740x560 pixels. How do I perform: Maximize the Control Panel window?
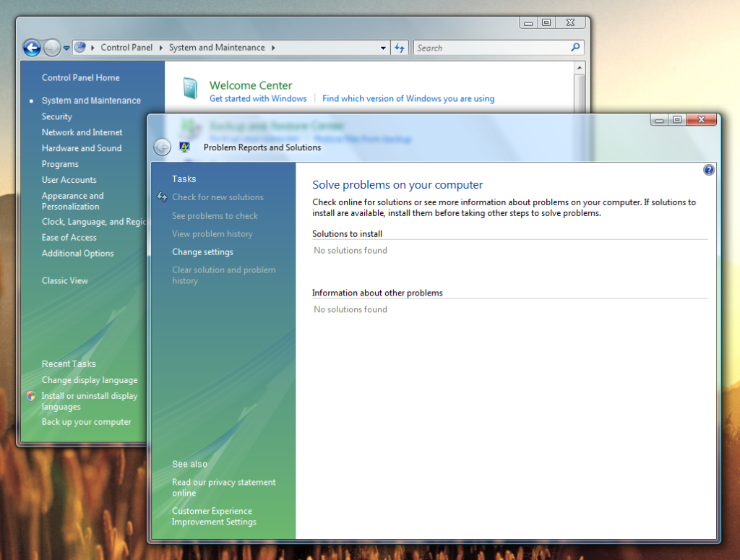(546, 22)
